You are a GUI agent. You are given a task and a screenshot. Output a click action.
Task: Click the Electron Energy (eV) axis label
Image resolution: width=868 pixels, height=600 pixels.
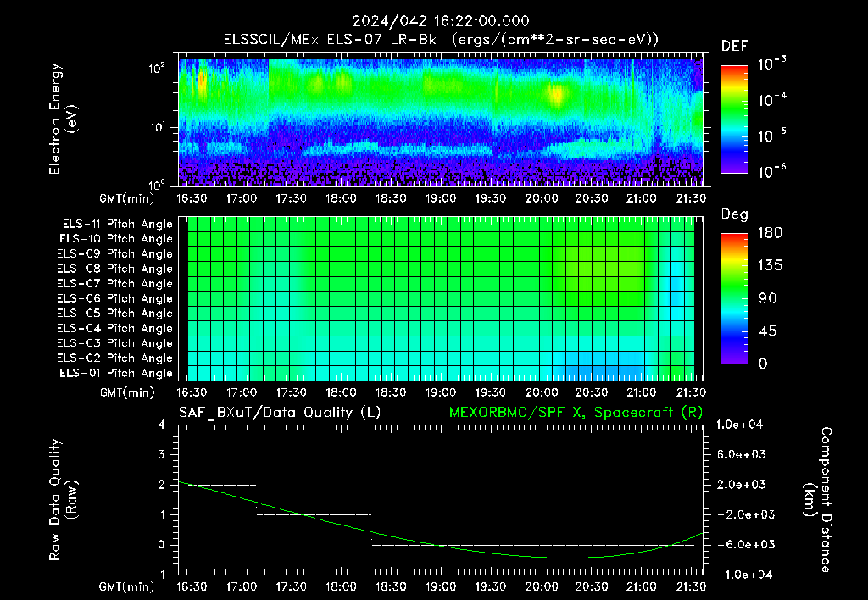tap(64, 119)
